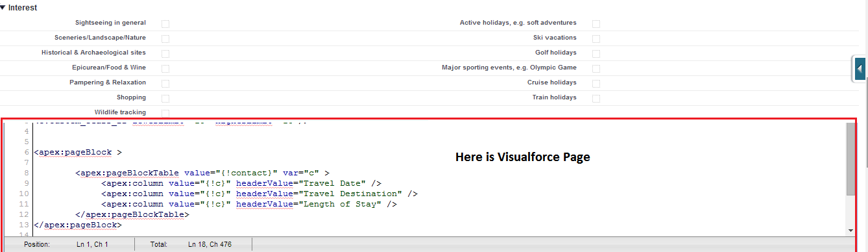Viewport: 868px width, 252px height.
Task: Select Epicurean/Food & Wine checkbox
Action: click(165, 68)
